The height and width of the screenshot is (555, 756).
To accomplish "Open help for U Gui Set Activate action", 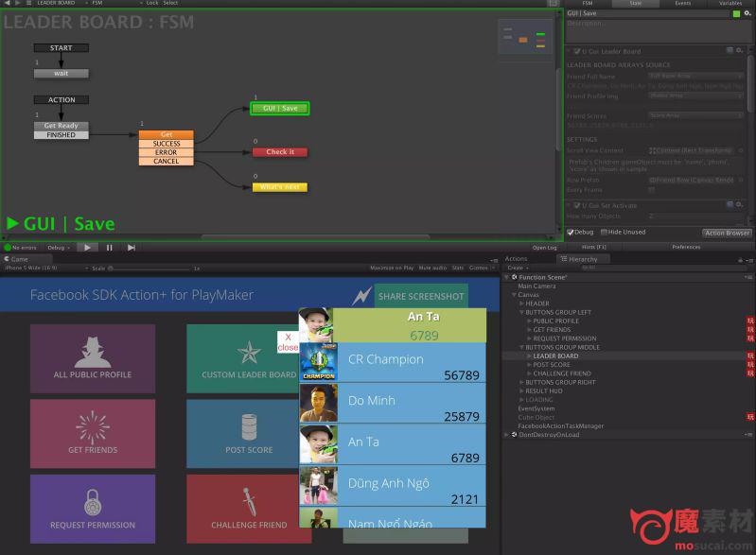I will pos(730,205).
